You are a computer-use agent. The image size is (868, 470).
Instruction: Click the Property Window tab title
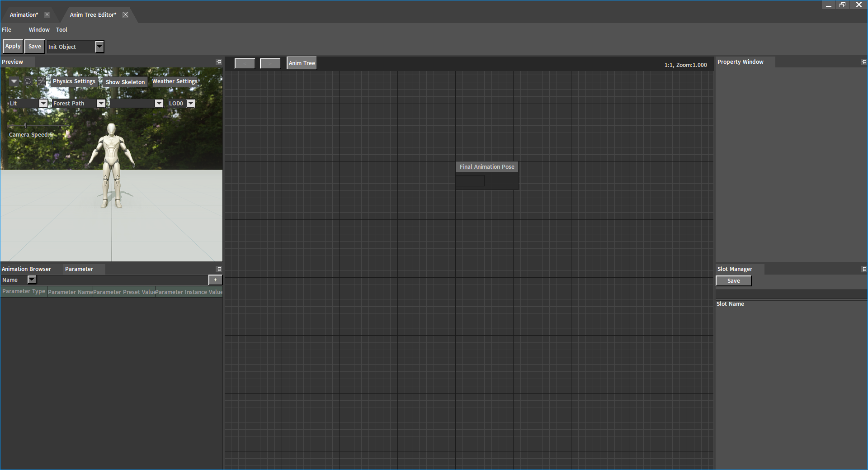pos(741,62)
